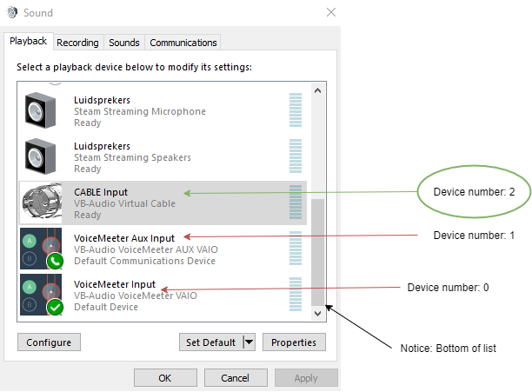Image resolution: width=532 pixels, height=392 pixels.
Task: Click the device list scrollbar thumb
Action: (x=317, y=252)
